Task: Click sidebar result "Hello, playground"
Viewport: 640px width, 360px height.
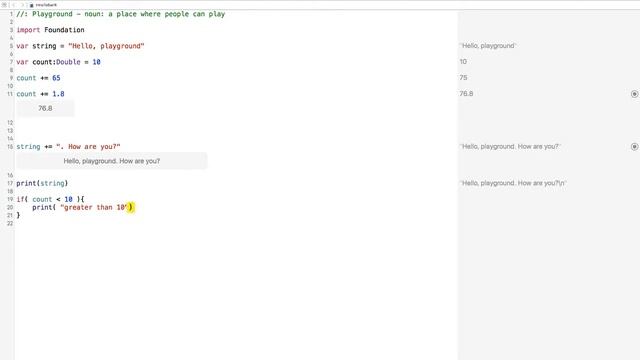Action: click(x=488, y=46)
